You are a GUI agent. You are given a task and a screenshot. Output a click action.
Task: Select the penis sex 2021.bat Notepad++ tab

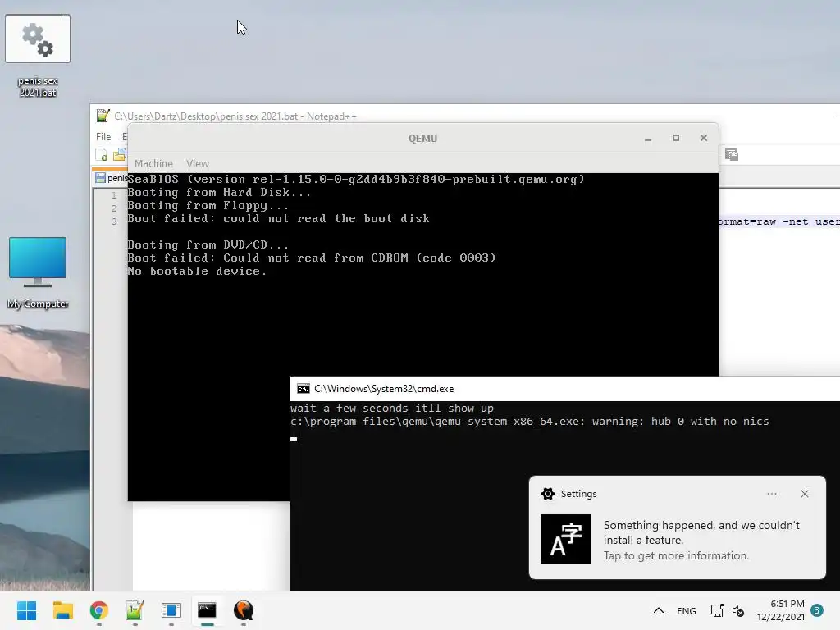point(112,178)
